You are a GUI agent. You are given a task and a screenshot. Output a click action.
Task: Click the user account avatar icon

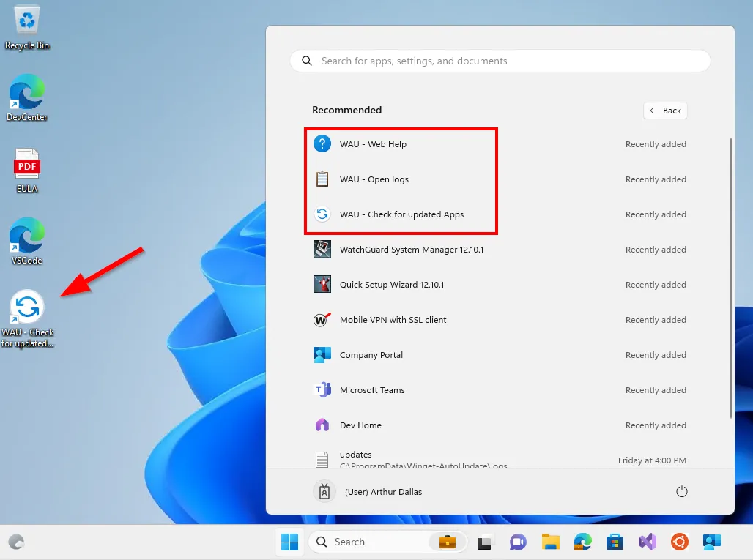[324, 491]
